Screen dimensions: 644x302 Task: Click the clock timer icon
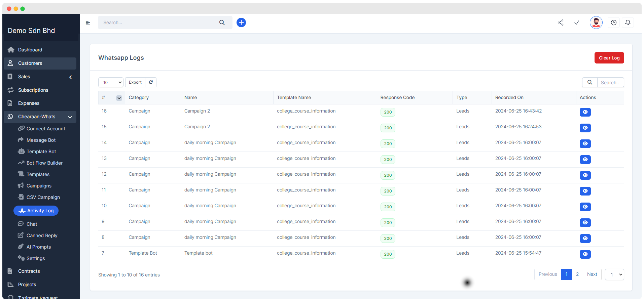(x=613, y=23)
